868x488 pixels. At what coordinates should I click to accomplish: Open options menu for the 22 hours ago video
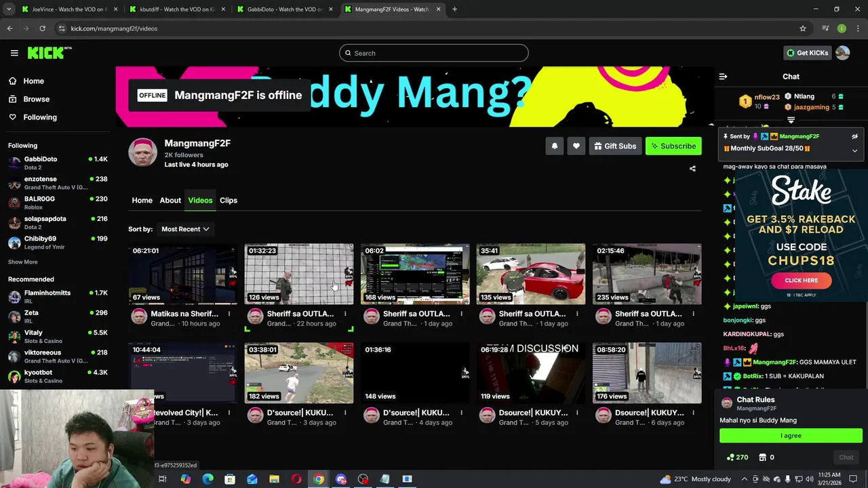[x=345, y=314]
